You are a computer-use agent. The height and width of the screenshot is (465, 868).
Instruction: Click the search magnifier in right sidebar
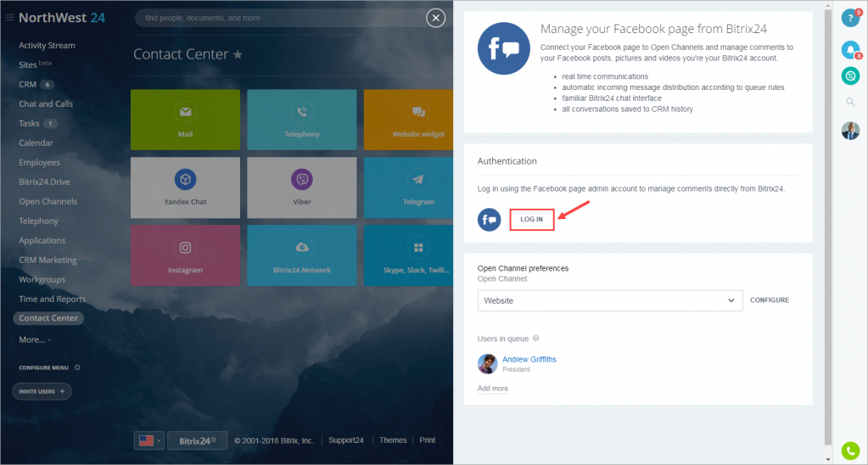(850, 102)
